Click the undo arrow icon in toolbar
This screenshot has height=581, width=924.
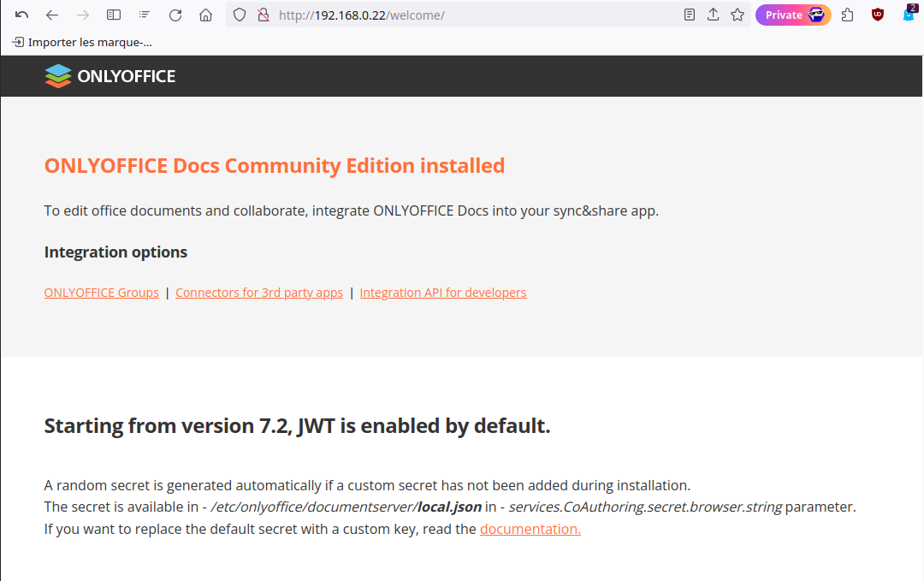(x=22, y=15)
